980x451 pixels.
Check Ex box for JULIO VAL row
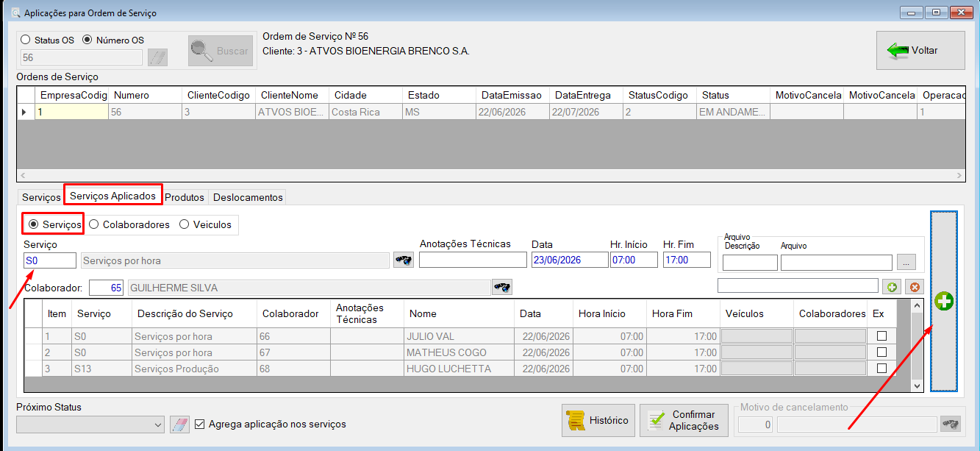(x=882, y=336)
